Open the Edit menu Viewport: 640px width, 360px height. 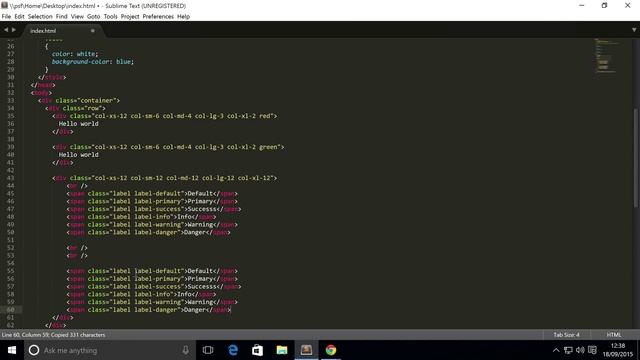(19, 17)
